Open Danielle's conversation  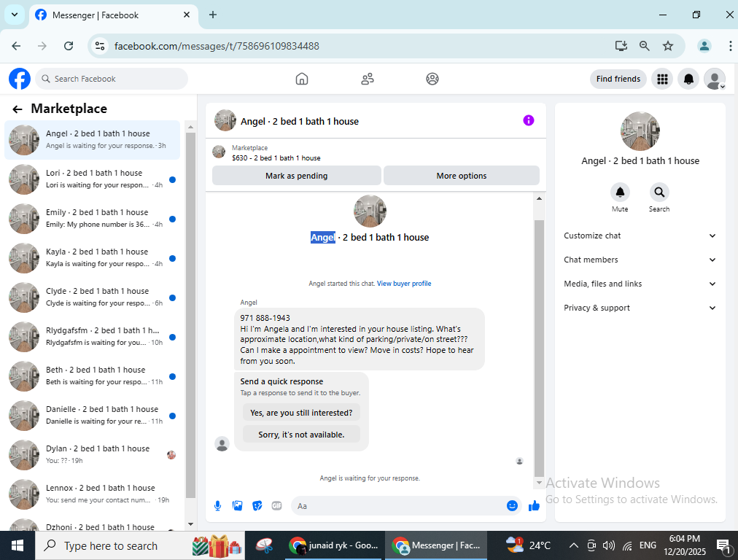point(92,416)
